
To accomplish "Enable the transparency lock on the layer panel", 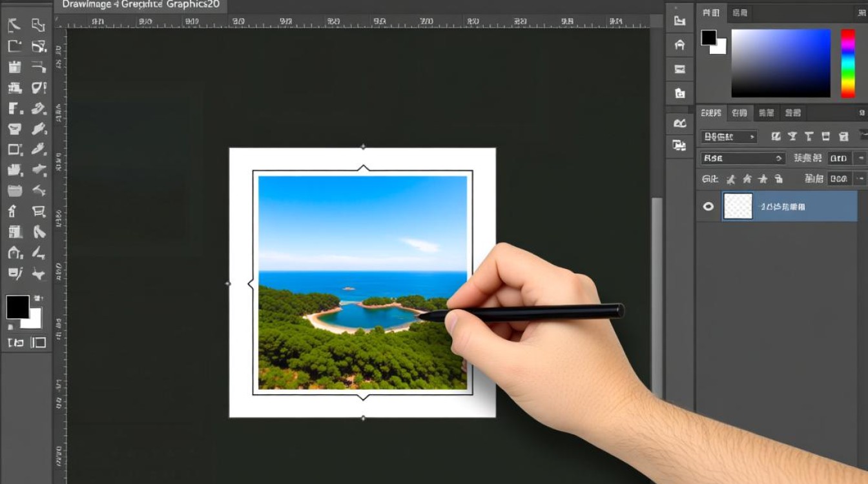I will 730,178.
